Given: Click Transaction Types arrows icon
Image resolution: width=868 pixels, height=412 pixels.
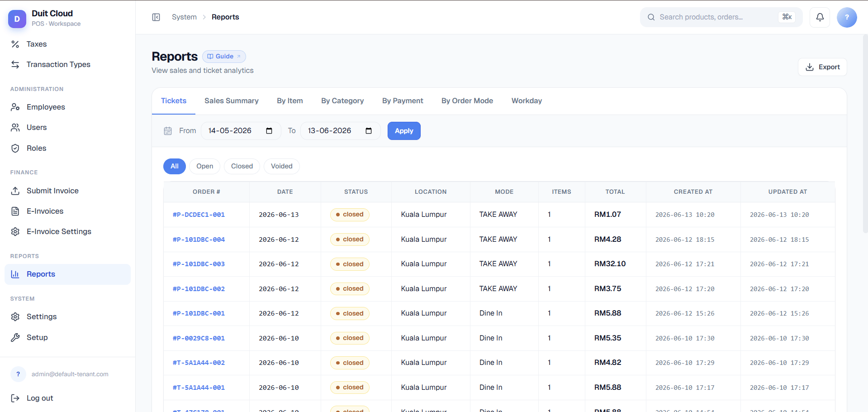Looking at the screenshot, I should [x=15, y=64].
